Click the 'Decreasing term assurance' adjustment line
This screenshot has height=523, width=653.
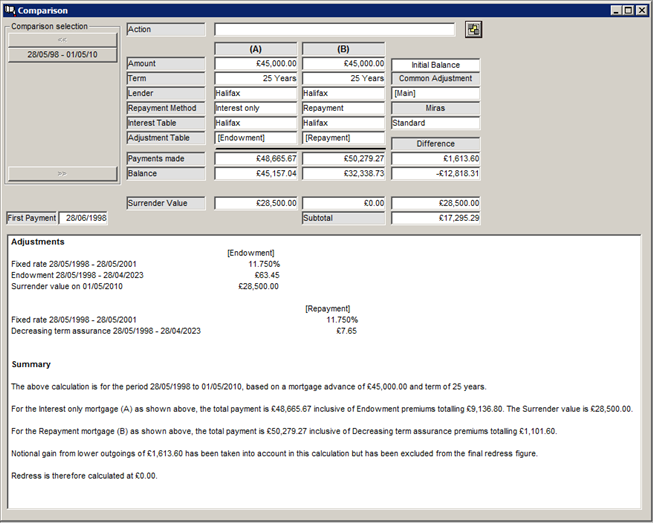point(184,331)
